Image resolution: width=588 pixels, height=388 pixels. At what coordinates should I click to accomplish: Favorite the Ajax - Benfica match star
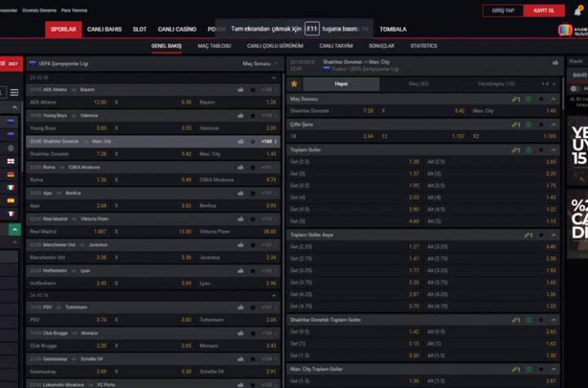[252, 194]
